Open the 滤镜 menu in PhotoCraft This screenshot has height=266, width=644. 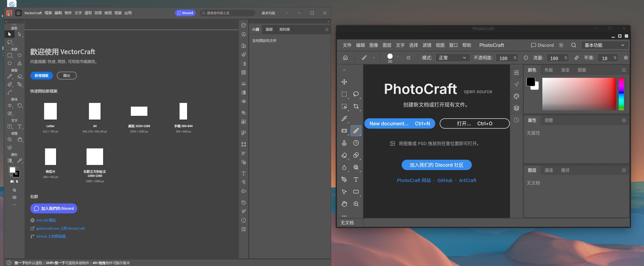(427, 45)
